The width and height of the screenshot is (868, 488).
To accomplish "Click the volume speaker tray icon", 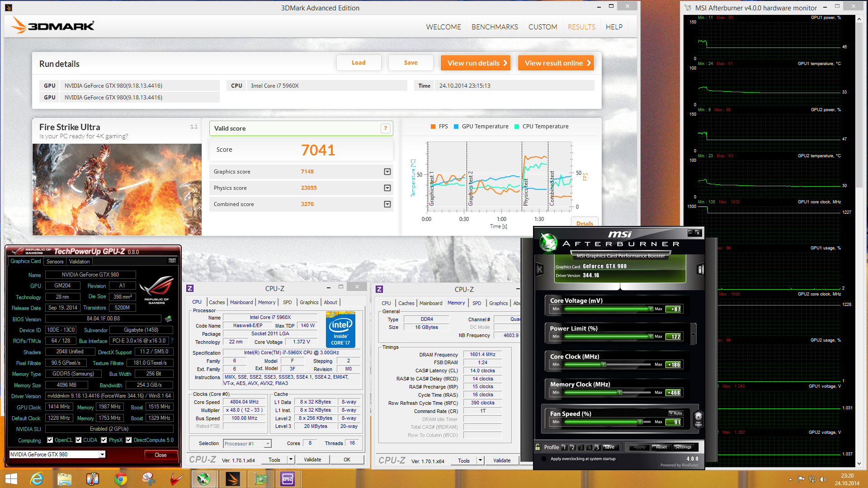I will (823, 479).
